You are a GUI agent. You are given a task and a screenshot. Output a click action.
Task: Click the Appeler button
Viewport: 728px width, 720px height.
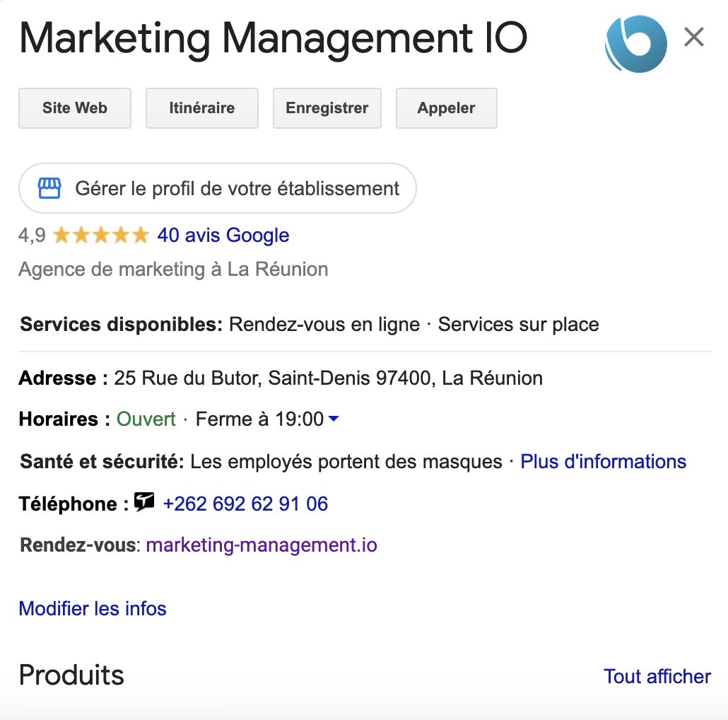(446, 108)
